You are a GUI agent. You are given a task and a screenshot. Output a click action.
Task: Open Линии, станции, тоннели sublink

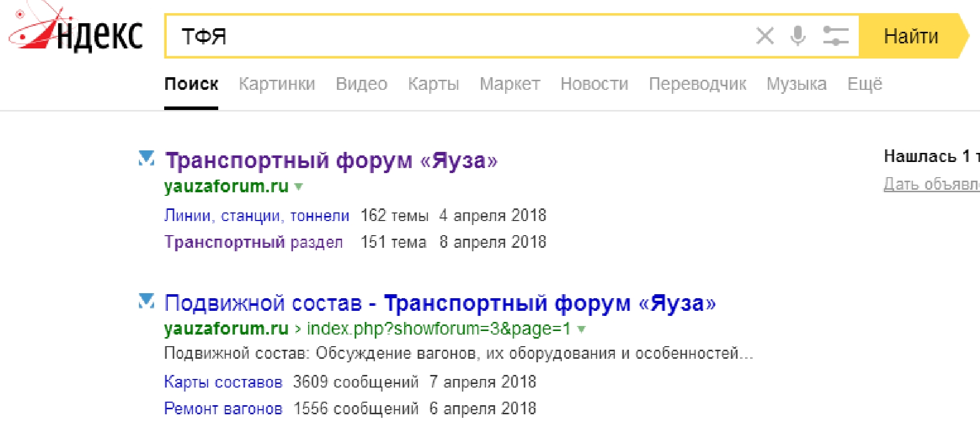257,215
